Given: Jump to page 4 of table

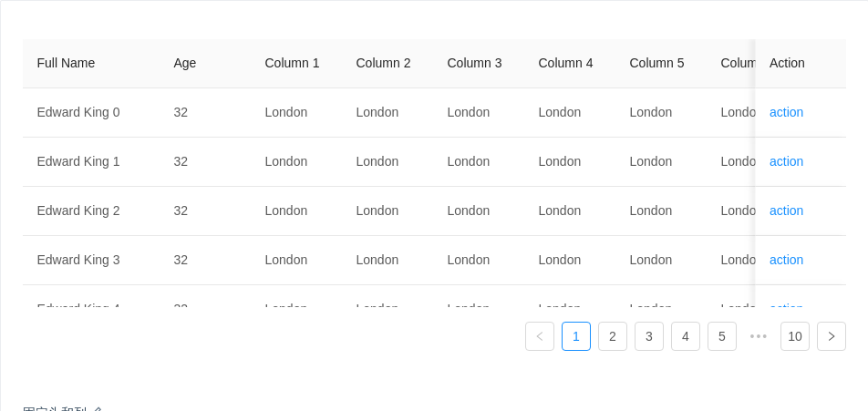Looking at the screenshot, I should tap(686, 336).
